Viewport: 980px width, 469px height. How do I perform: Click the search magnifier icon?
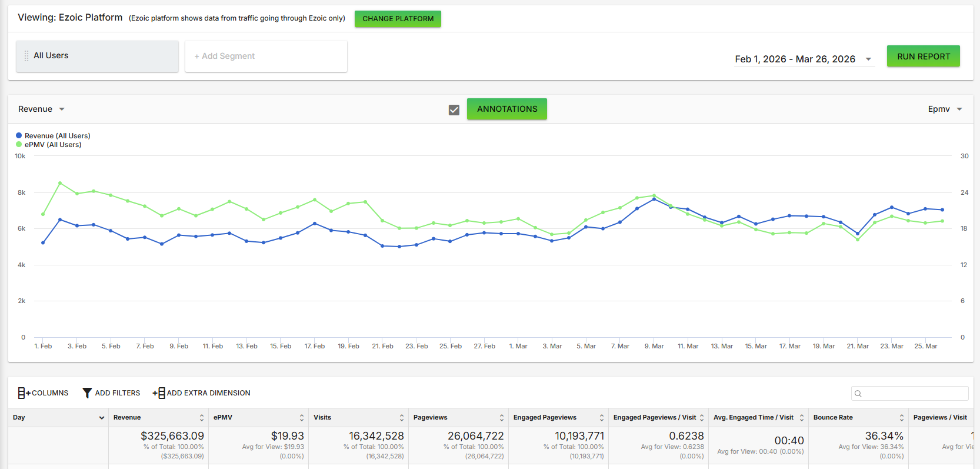click(858, 394)
